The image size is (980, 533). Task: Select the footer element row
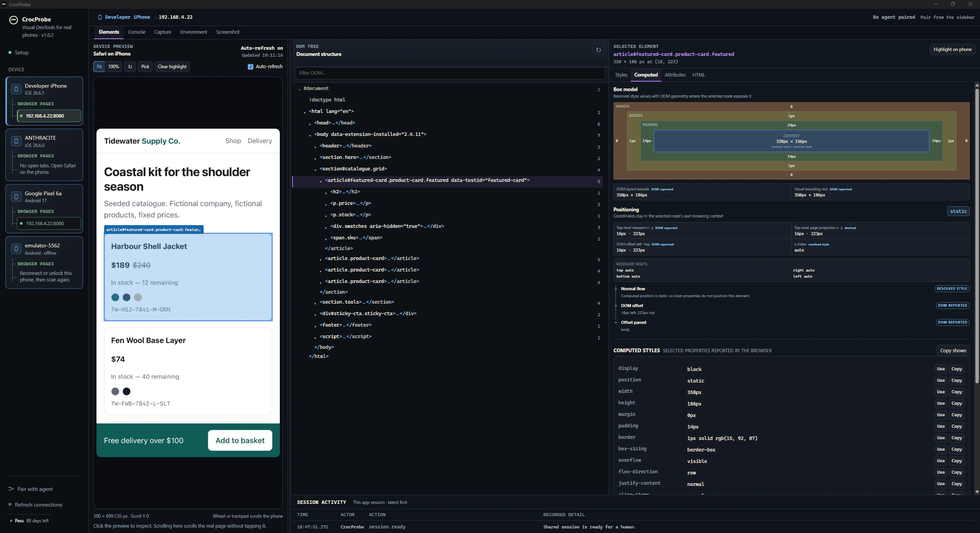pyautogui.click(x=447, y=325)
